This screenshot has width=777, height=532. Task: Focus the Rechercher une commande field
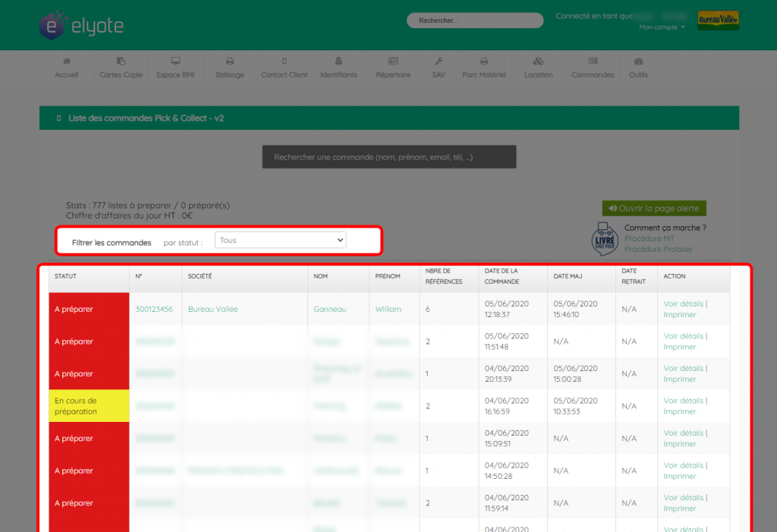pyautogui.click(x=389, y=157)
